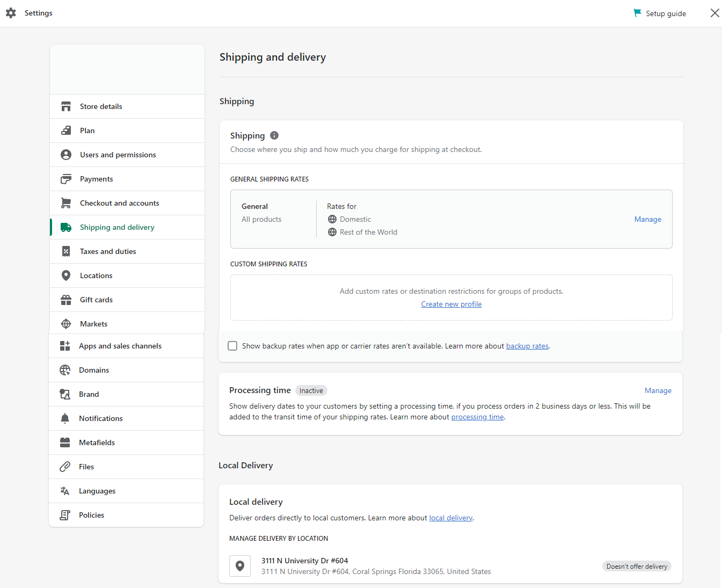Click the Shipping and delivery truck icon
This screenshot has height=588, width=722.
tap(66, 227)
